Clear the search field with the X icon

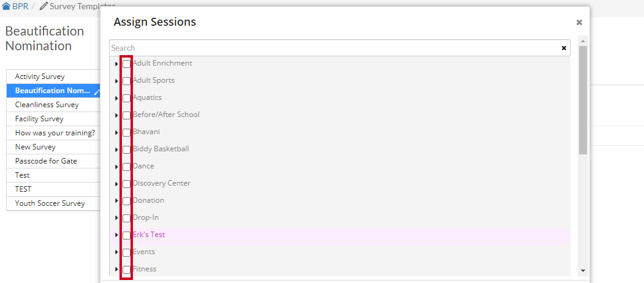tap(564, 48)
